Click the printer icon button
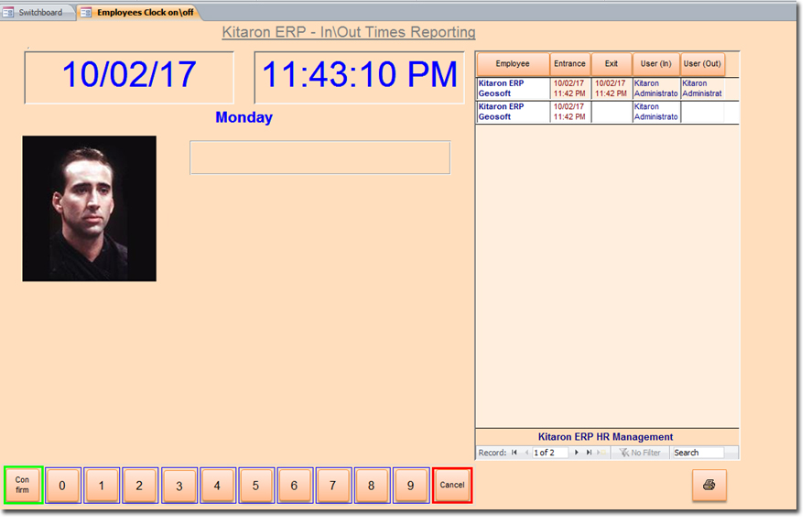The width and height of the screenshot is (812, 525). pyautogui.click(x=709, y=485)
